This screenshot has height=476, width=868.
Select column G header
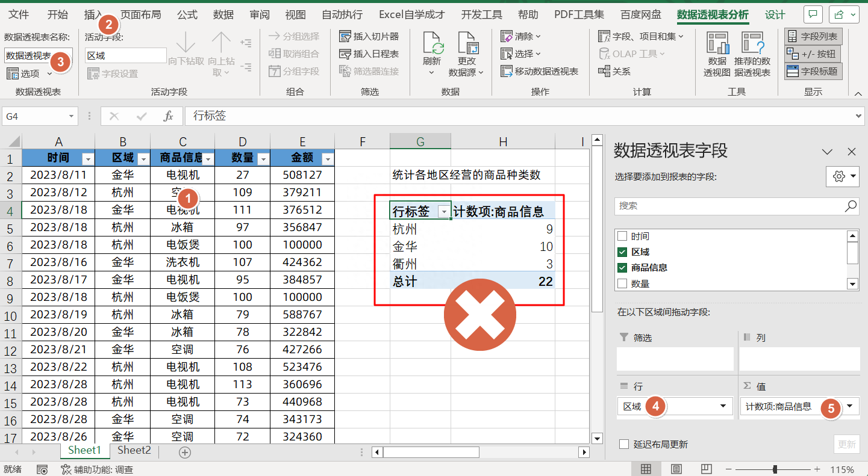tap(420, 141)
